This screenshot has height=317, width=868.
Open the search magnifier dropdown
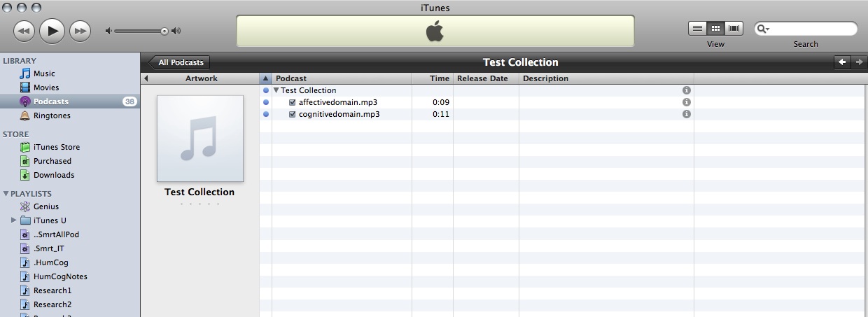click(763, 29)
